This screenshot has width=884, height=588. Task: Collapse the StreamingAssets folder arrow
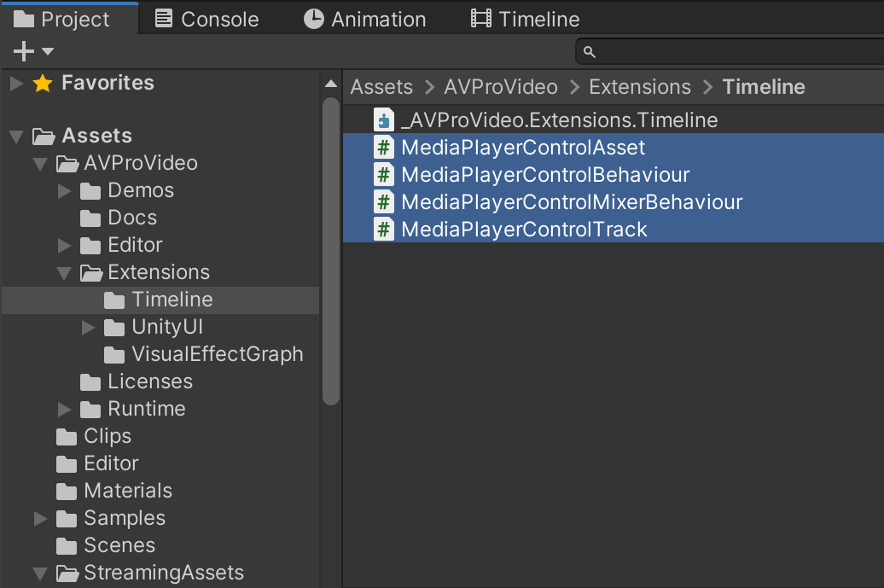(x=40, y=573)
